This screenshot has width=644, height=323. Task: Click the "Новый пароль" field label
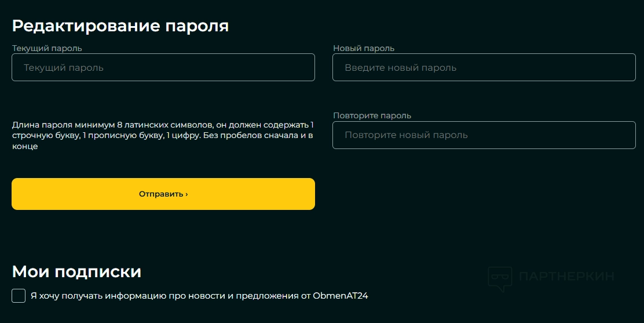click(364, 48)
